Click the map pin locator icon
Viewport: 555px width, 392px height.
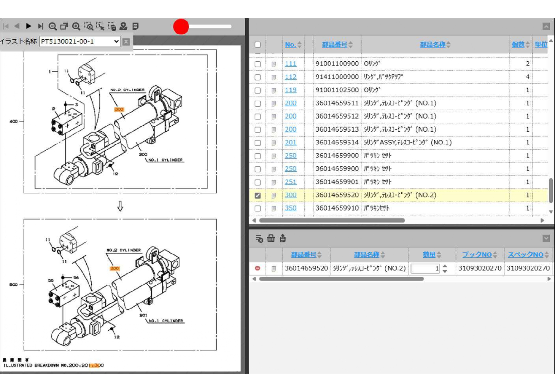coord(123,26)
